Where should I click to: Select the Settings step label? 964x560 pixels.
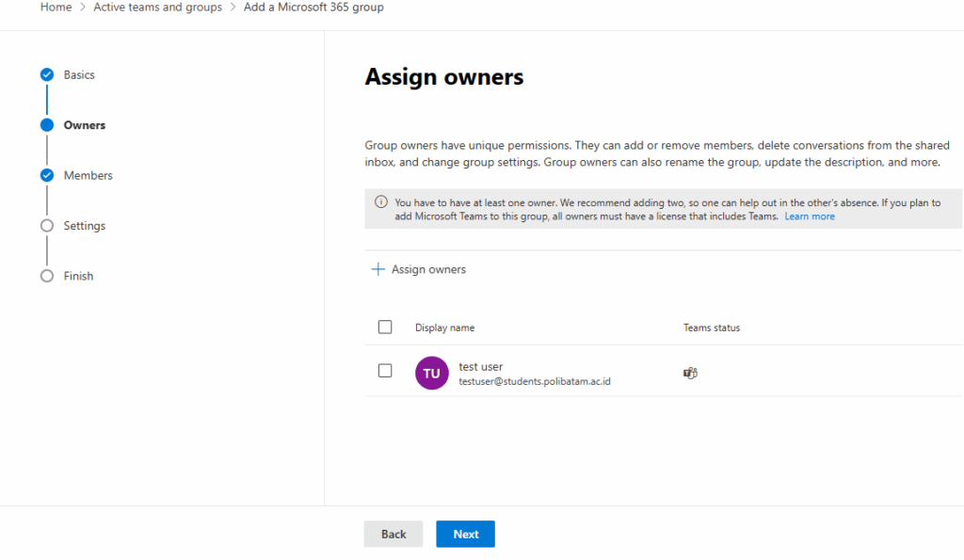85,226
